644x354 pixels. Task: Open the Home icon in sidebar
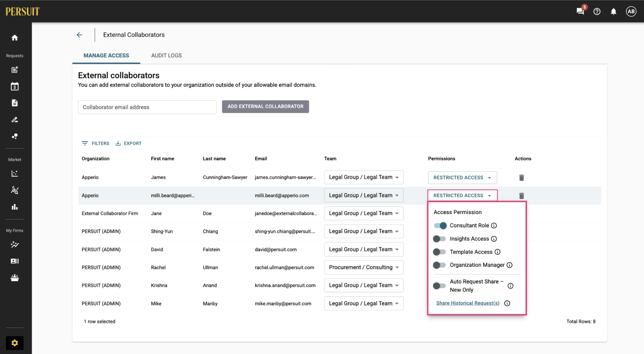14,38
